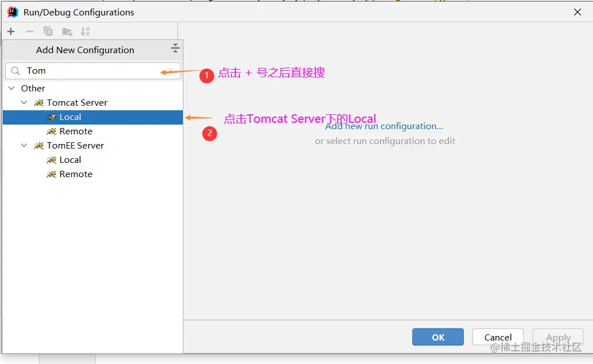
Task: Click the cat icon of the highlighted Local row
Action: click(x=51, y=117)
